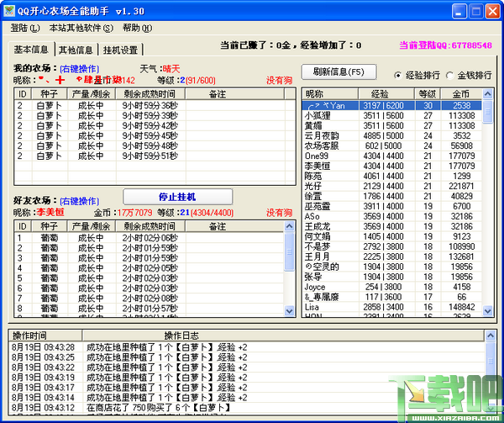Select Lisa in the ranking list
Viewport: 504px width, 423px height.
tap(391, 307)
